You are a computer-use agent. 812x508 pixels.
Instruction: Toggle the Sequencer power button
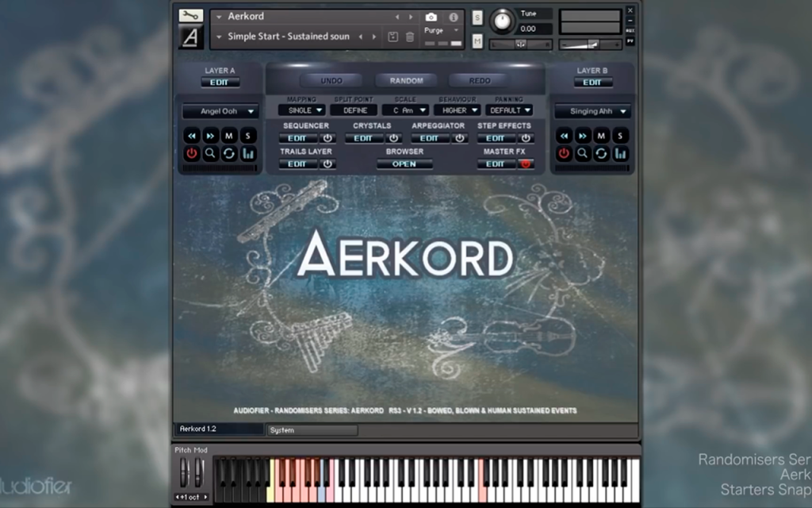pos(327,138)
